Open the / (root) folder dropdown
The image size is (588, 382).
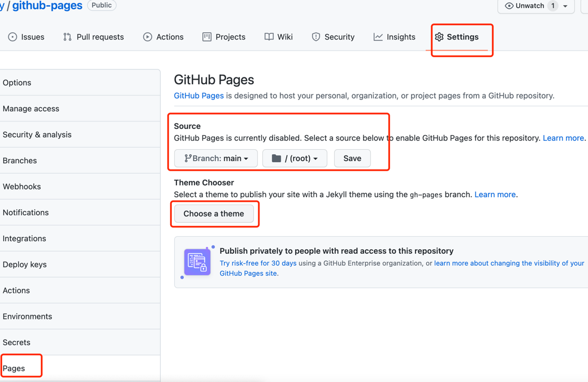295,158
